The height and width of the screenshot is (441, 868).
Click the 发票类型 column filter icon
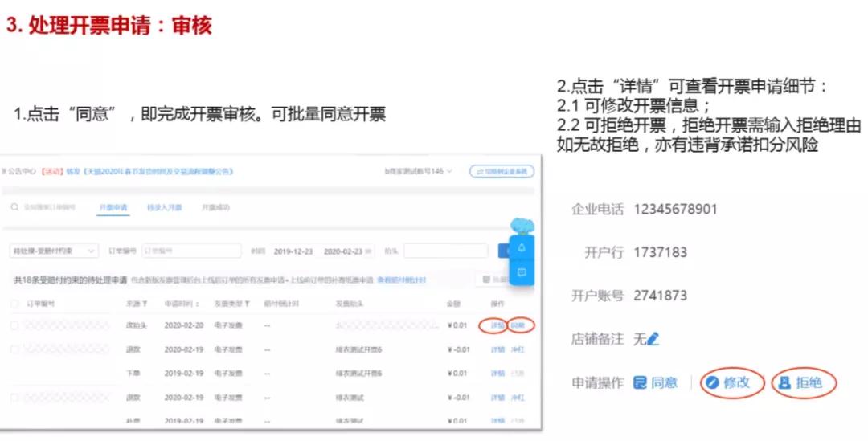click(247, 304)
